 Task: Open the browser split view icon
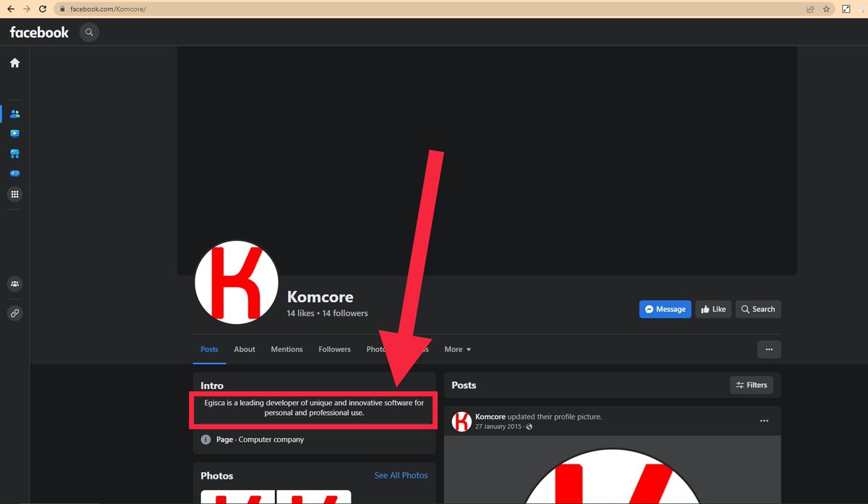pyautogui.click(x=846, y=9)
